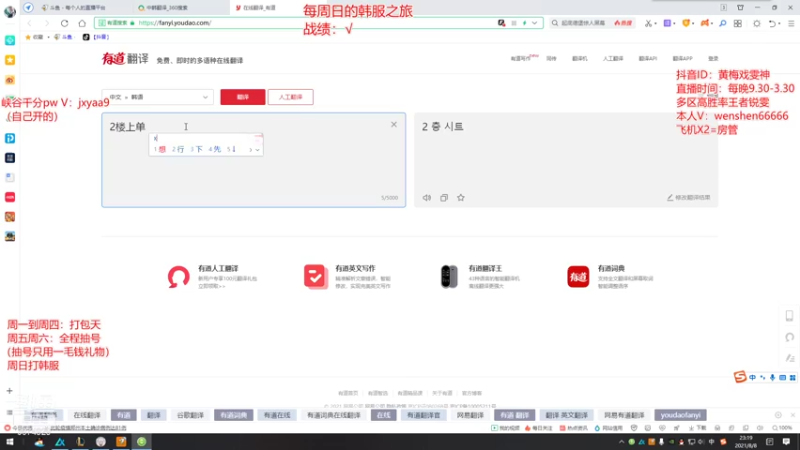The image size is (800, 450).
Task: Clear source text with the X icon
Action: click(x=394, y=124)
